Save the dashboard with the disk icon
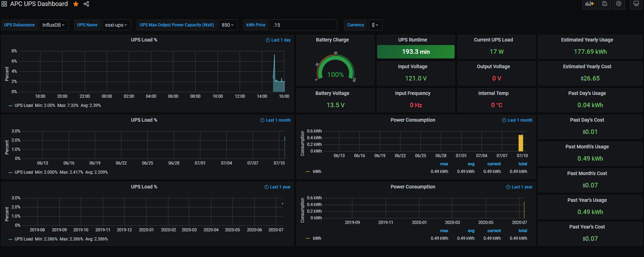This screenshot has height=257, width=644. tap(605, 4)
